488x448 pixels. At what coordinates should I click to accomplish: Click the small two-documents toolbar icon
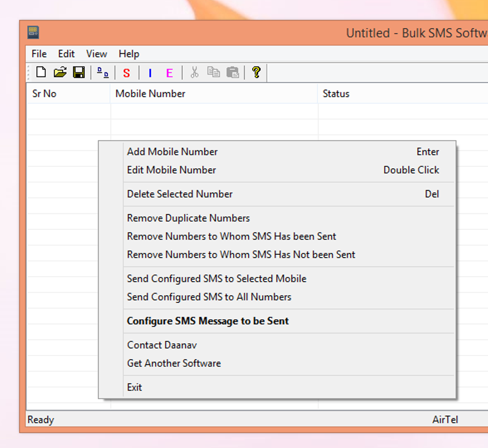[103, 73]
